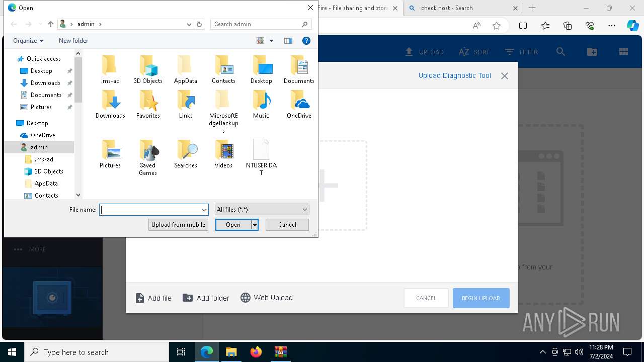
Task: Expand the address bar path dropdown
Action: point(189,24)
